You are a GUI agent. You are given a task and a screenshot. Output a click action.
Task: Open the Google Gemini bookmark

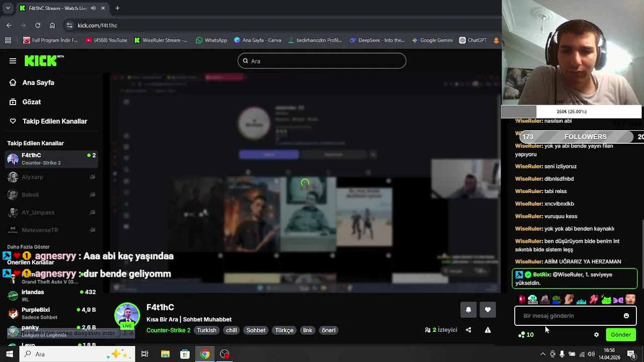(x=432, y=40)
